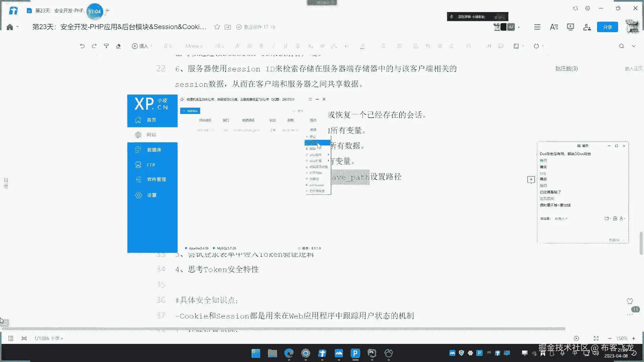Viewport: 644px width, 362px height.
Task: Click the horizontal scrollbar under document
Action: (283, 328)
